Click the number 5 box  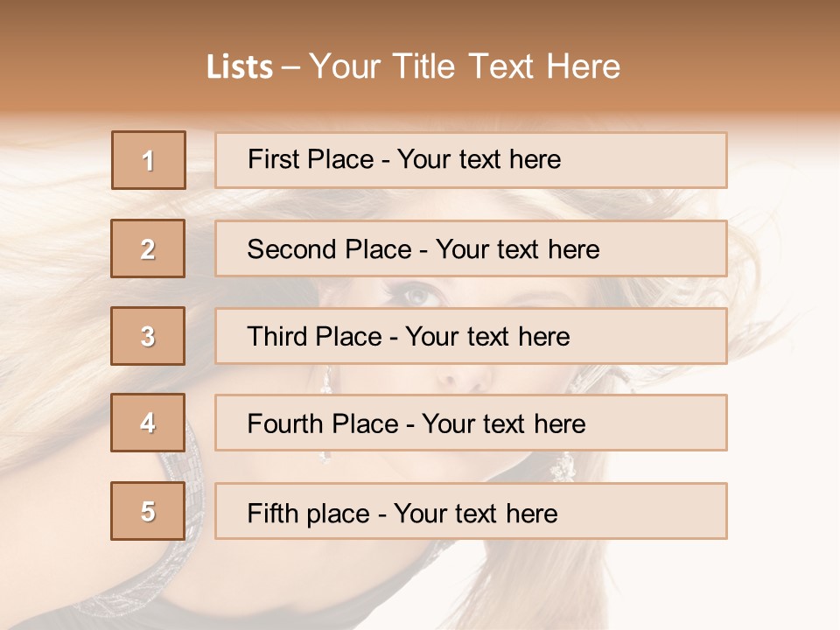tap(148, 511)
